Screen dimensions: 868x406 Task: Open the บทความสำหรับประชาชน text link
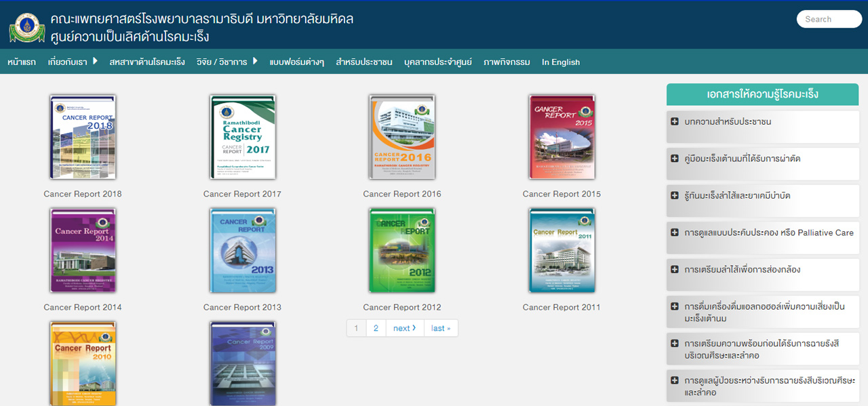[728, 122]
